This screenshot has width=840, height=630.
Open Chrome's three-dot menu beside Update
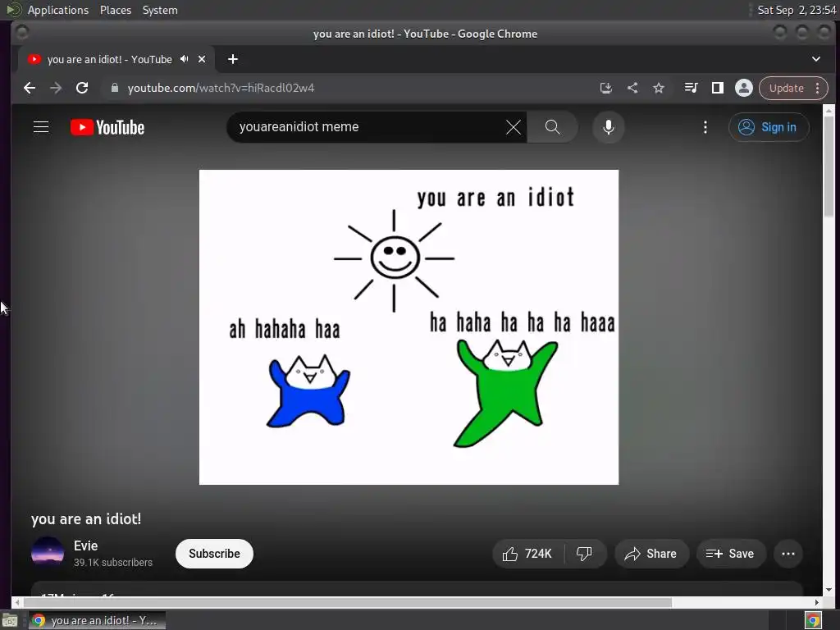point(818,88)
